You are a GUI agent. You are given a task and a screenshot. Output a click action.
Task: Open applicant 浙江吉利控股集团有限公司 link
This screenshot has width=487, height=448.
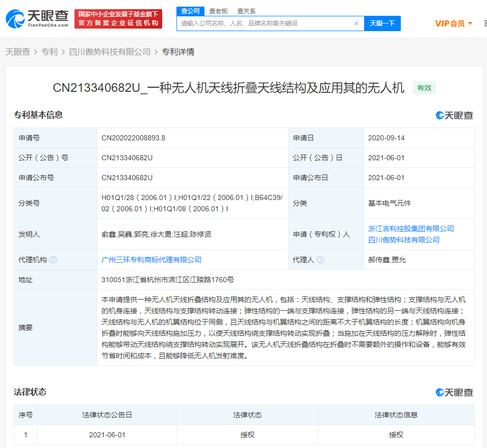click(x=411, y=229)
